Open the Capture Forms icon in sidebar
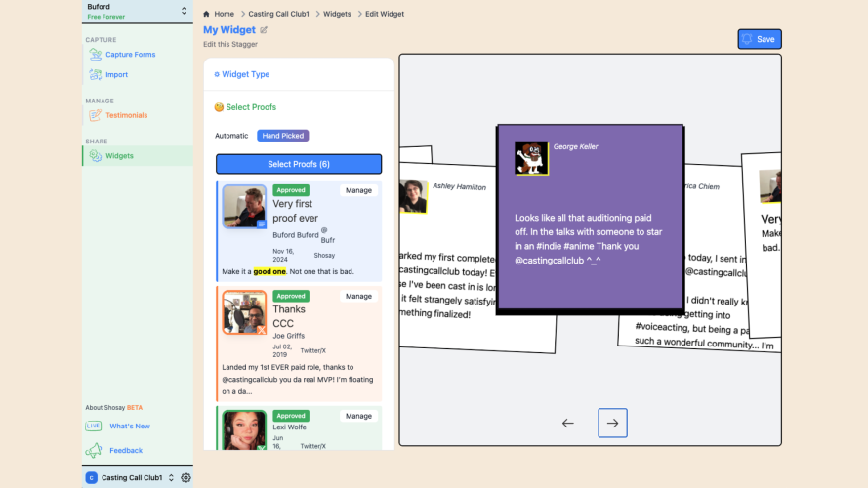Screen dimensions: 868x488 click(x=96, y=55)
